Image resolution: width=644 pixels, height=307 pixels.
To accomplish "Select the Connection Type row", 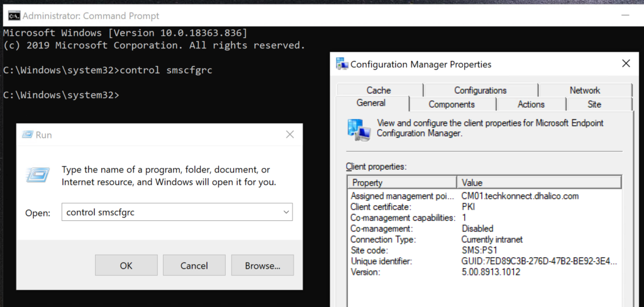I will [484, 239].
